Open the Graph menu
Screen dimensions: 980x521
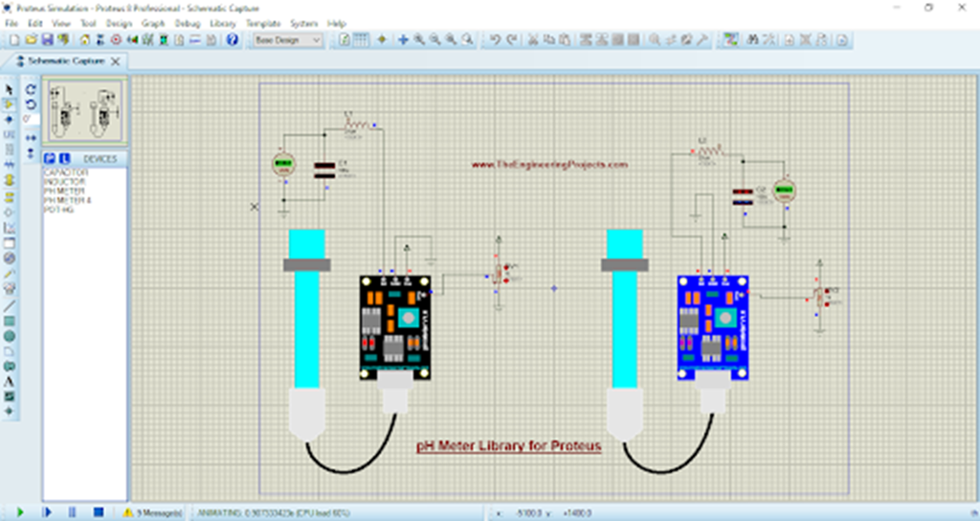pos(153,23)
